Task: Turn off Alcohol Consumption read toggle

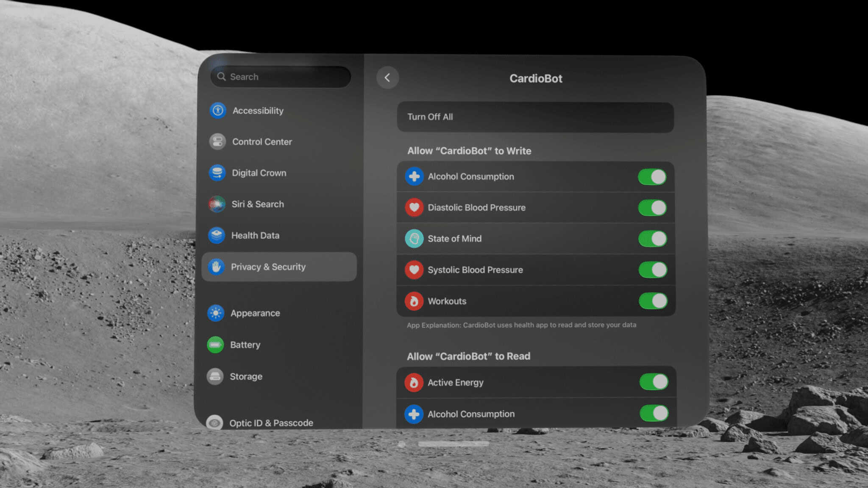Action: click(654, 413)
